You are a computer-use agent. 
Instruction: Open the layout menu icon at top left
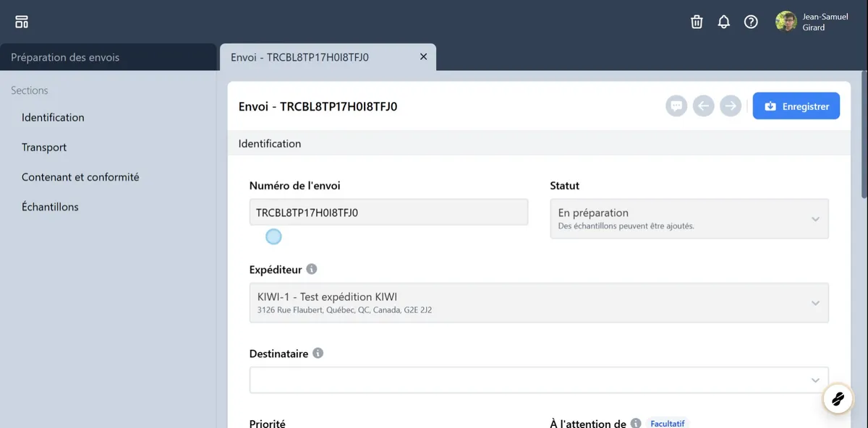pyautogui.click(x=22, y=22)
